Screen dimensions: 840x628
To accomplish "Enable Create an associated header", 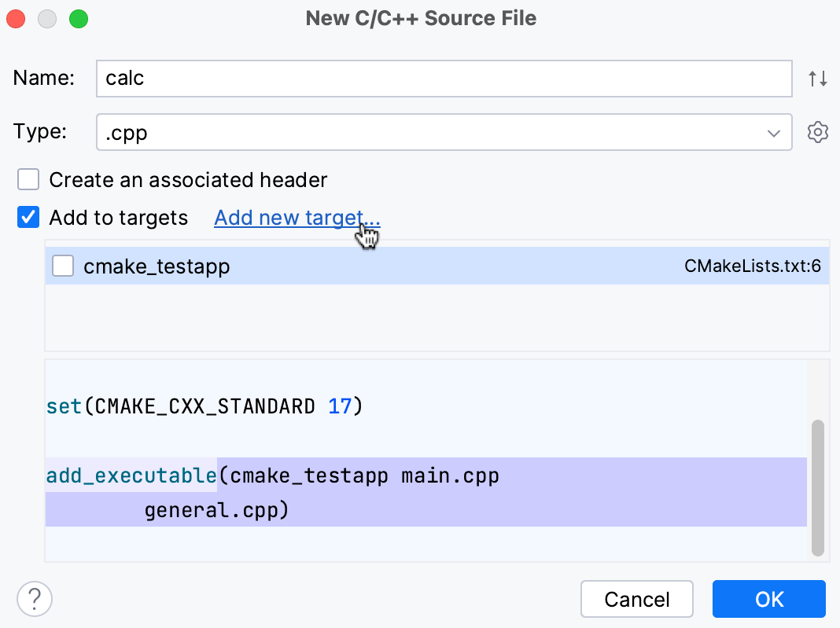I will [28, 179].
